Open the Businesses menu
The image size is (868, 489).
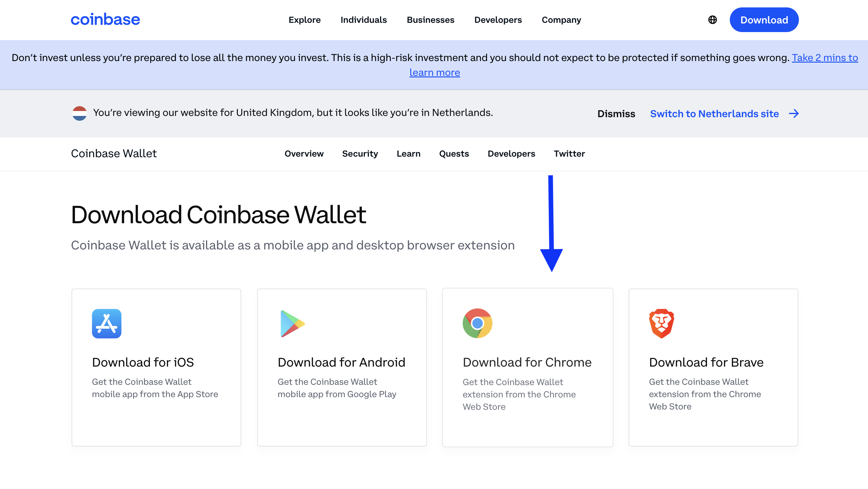pos(430,20)
